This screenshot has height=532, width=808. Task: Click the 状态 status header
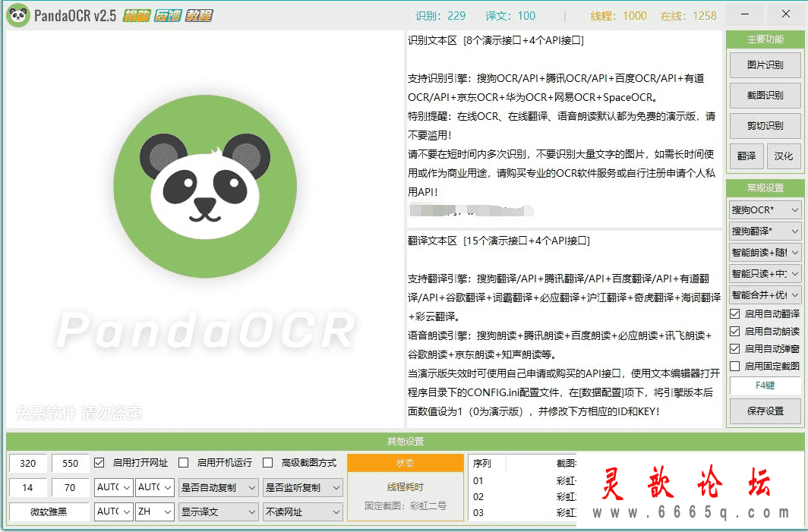tap(405, 463)
